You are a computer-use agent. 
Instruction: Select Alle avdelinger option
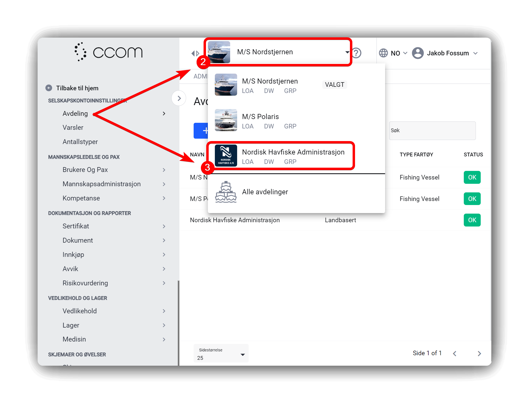click(x=296, y=192)
